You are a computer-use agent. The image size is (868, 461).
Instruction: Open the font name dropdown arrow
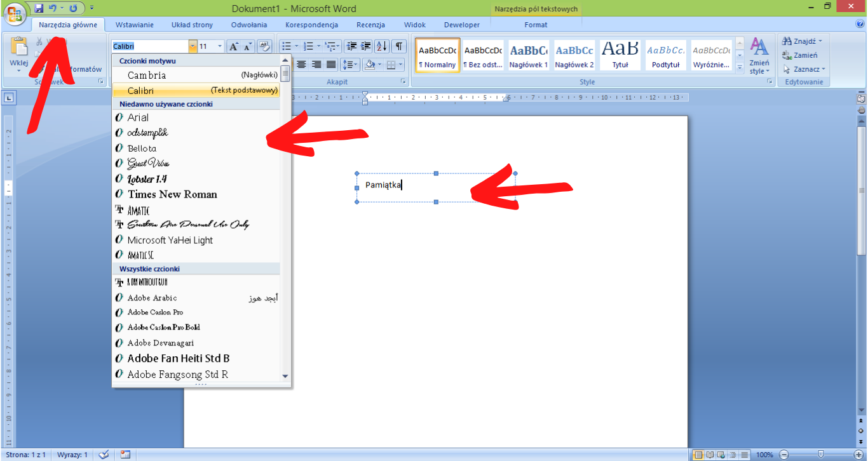[x=193, y=46]
